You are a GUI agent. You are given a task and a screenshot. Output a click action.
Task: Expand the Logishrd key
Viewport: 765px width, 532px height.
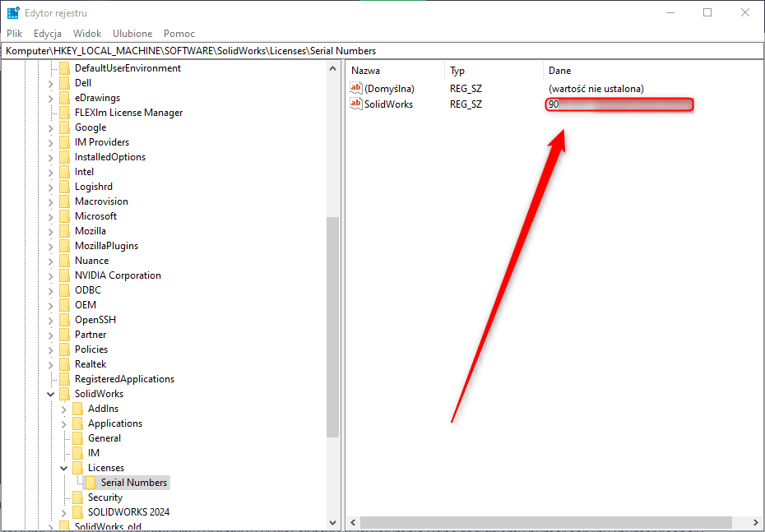click(51, 187)
